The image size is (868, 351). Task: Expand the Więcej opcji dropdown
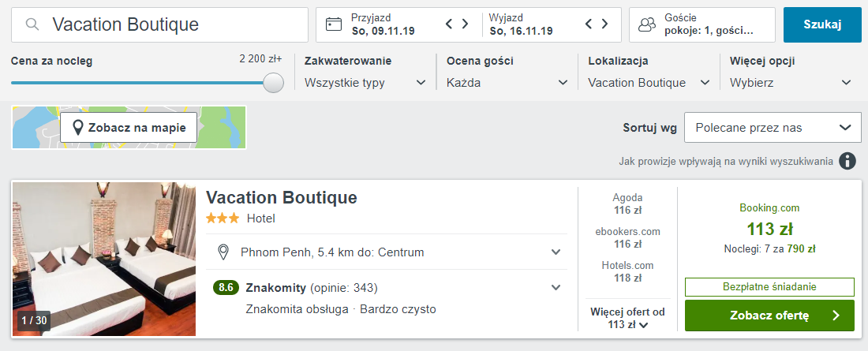[791, 83]
